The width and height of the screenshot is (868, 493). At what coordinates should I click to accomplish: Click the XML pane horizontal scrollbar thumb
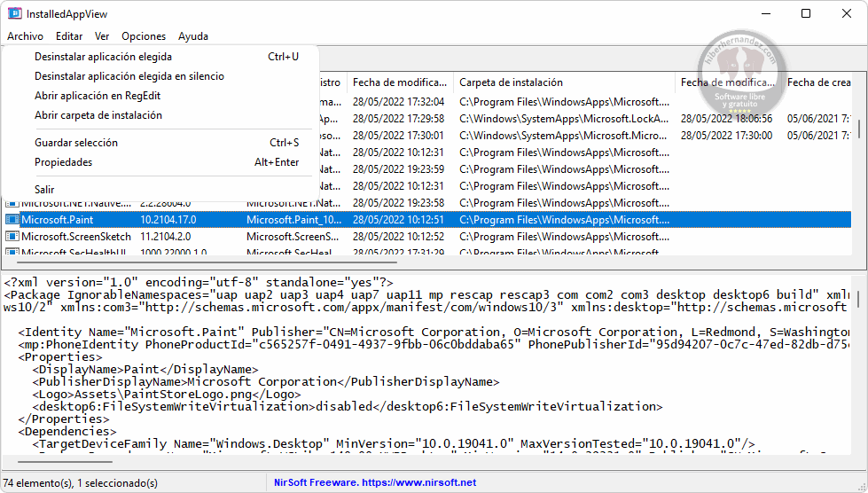point(65,461)
